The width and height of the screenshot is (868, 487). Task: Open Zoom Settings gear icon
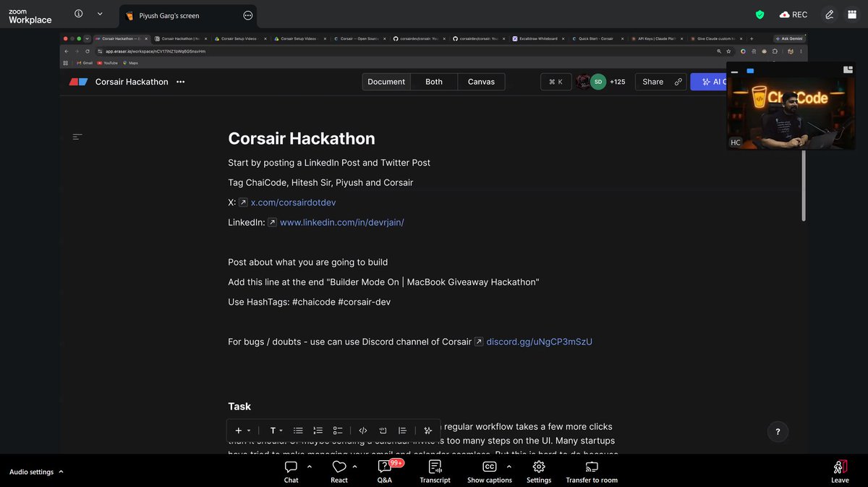(x=538, y=467)
